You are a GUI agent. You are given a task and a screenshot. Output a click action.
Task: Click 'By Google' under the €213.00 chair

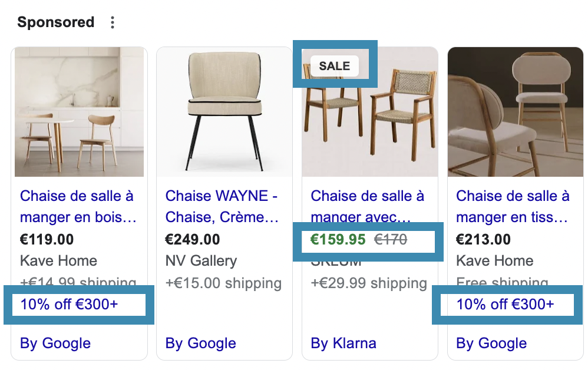(491, 343)
